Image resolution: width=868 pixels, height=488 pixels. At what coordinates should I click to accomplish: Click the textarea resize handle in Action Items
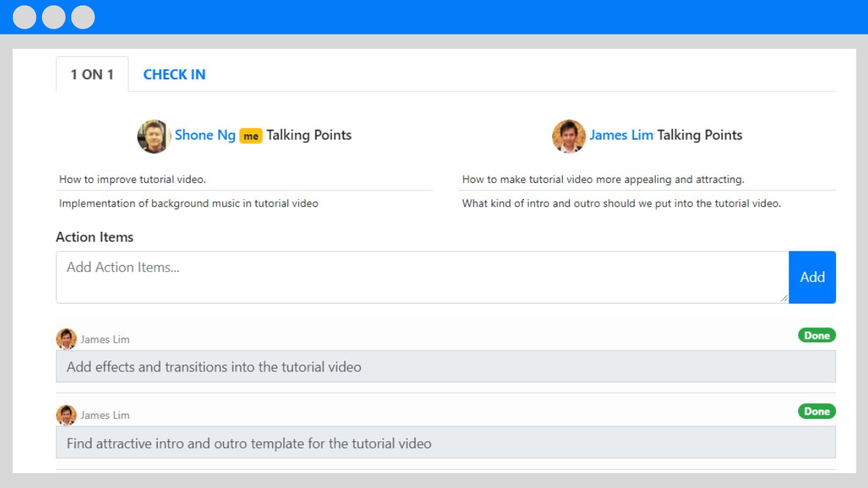pyautogui.click(x=784, y=298)
